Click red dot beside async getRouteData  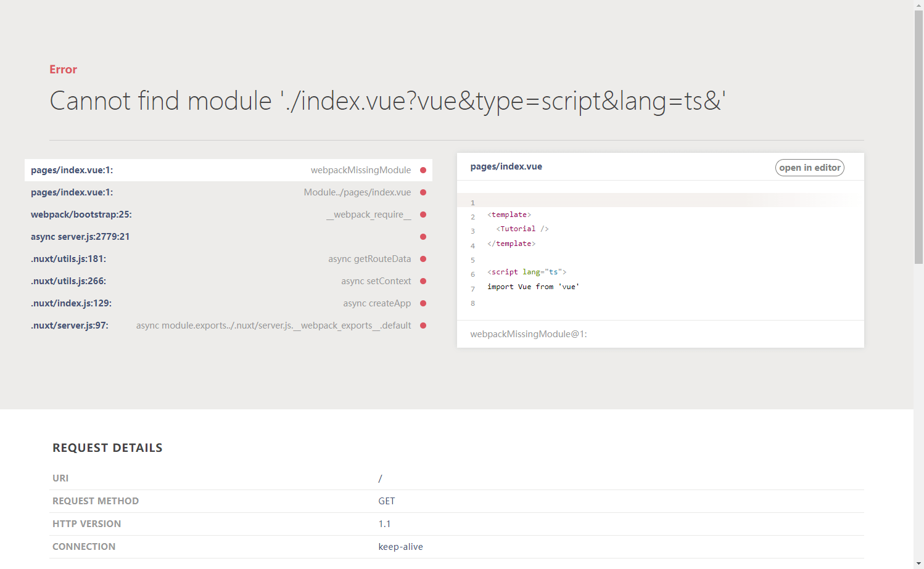coord(423,259)
